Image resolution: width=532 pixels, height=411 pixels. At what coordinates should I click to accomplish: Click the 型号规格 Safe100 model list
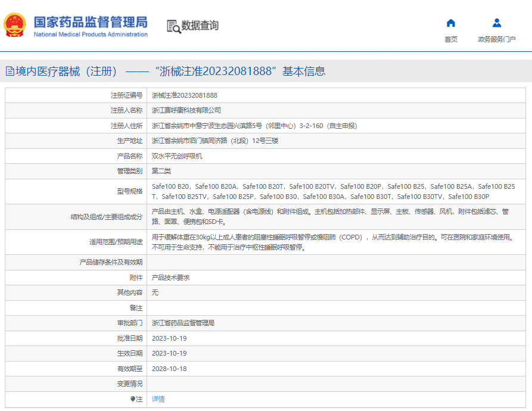(333, 192)
